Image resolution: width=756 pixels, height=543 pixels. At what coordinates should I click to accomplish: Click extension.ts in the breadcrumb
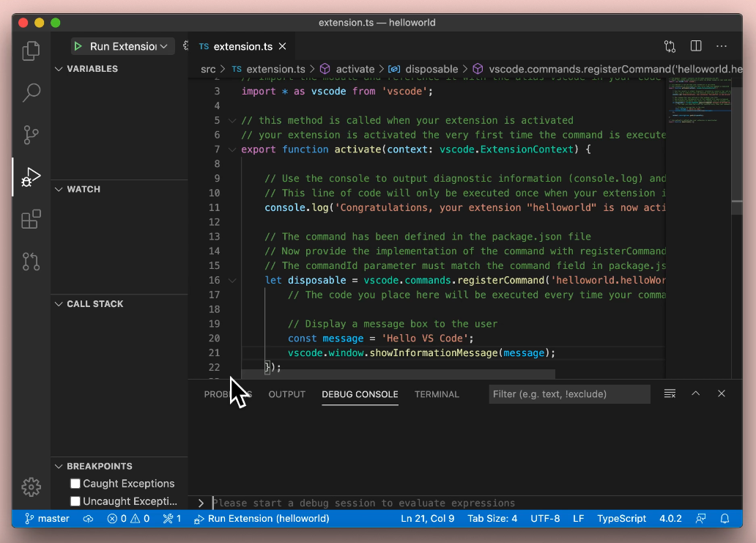(x=269, y=69)
